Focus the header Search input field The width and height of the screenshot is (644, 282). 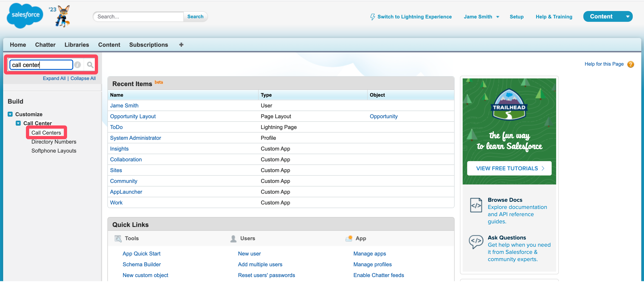(138, 17)
